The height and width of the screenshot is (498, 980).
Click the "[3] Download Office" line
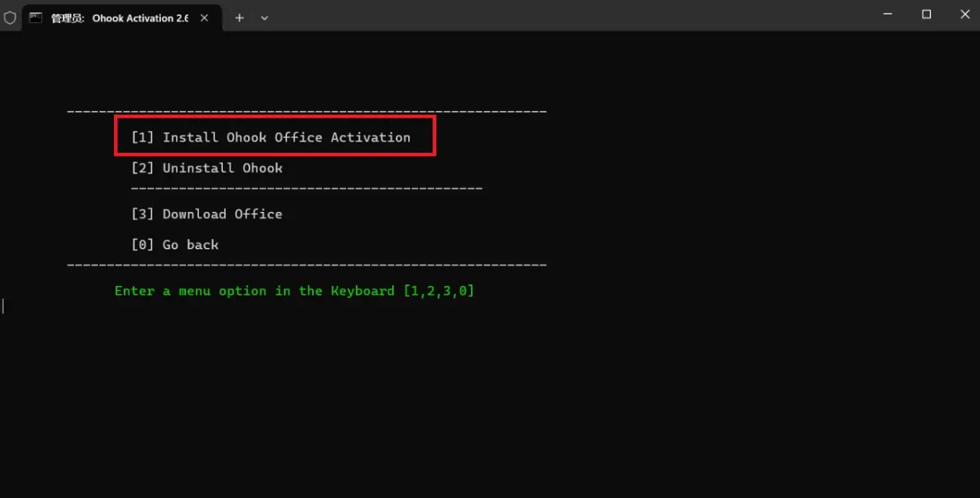click(207, 214)
